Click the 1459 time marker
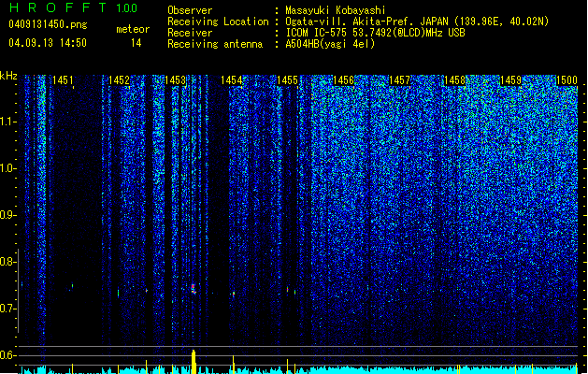Screen dimensions: 588x374 pyautogui.click(x=510, y=80)
